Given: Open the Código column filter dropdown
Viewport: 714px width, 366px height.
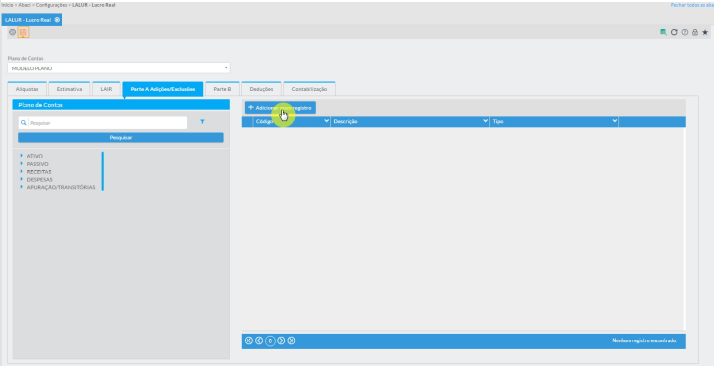Looking at the screenshot, I should (x=326, y=121).
